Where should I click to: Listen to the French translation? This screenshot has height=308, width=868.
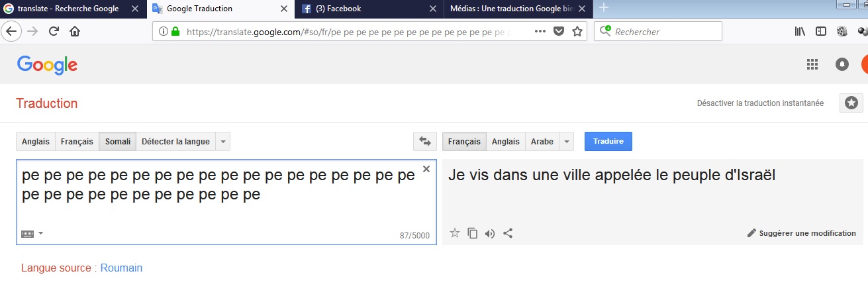coord(490,233)
